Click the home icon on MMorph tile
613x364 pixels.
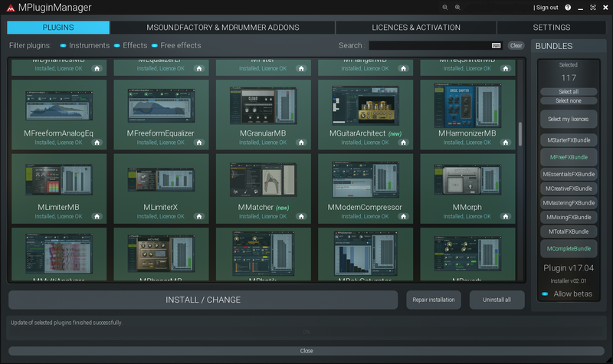(506, 216)
